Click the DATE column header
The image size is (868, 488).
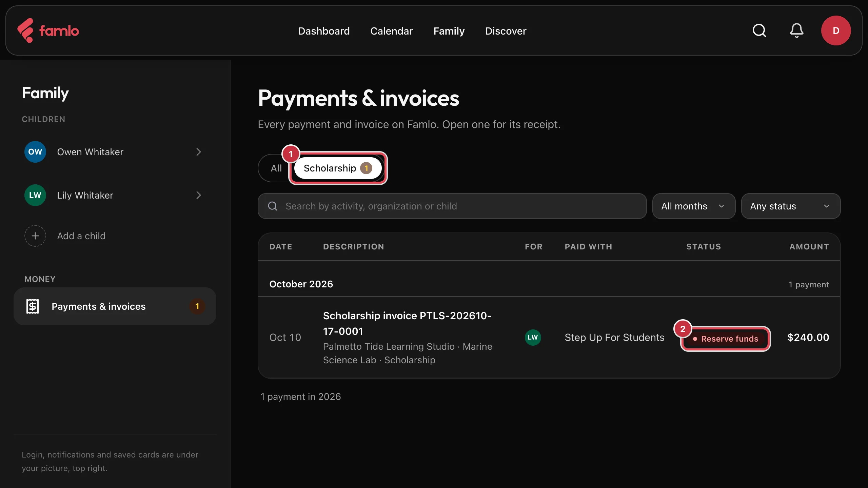pyautogui.click(x=281, y=247)
